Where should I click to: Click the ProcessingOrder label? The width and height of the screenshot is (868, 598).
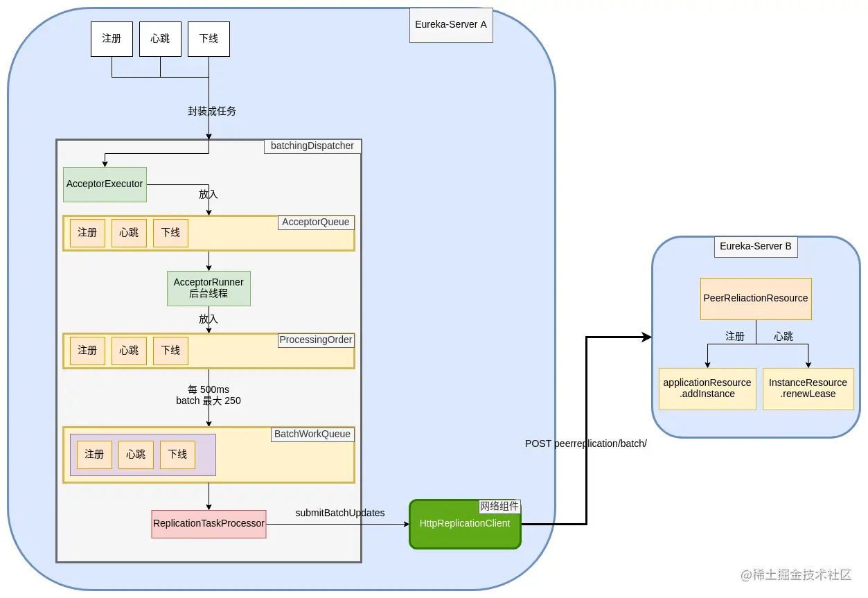[x=316, y=340]
